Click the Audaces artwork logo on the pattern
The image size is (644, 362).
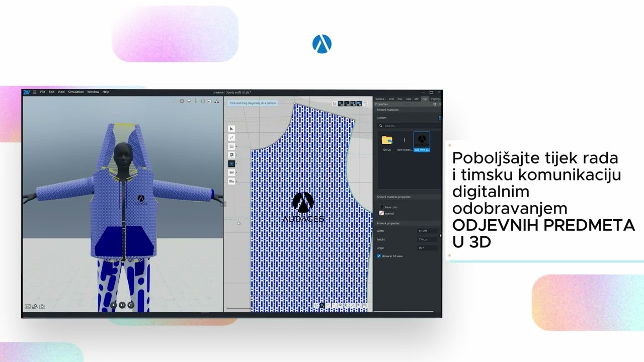click(x=303, y=207)
